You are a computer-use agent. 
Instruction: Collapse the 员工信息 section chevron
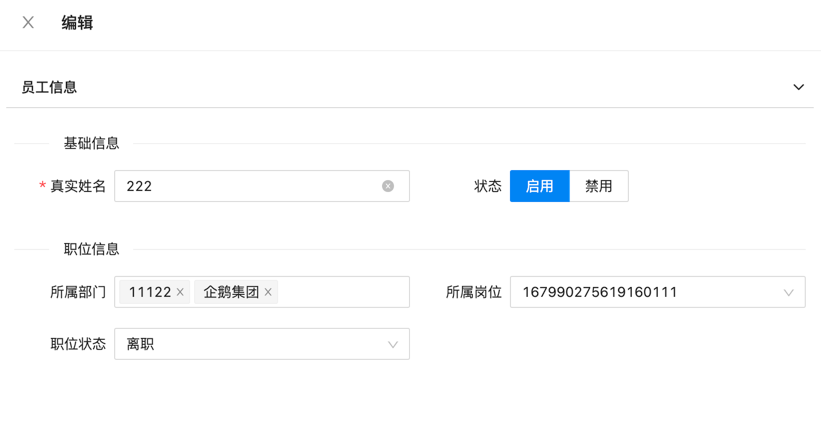(798, 87)
